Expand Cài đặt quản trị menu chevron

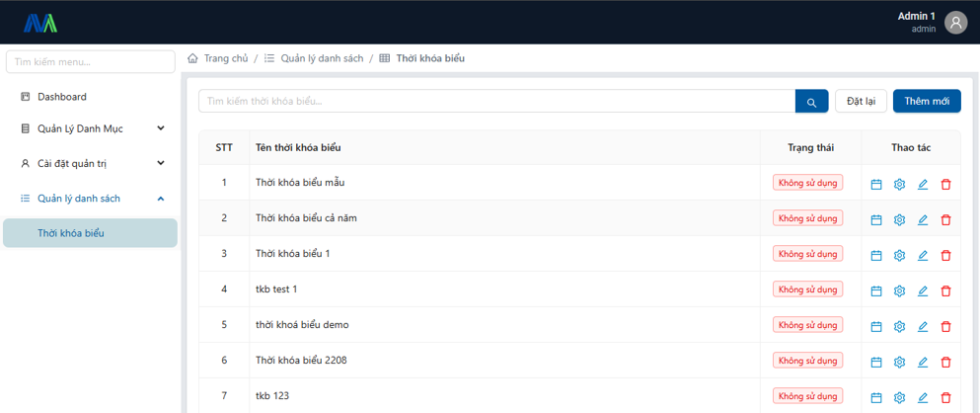(161, 163)
